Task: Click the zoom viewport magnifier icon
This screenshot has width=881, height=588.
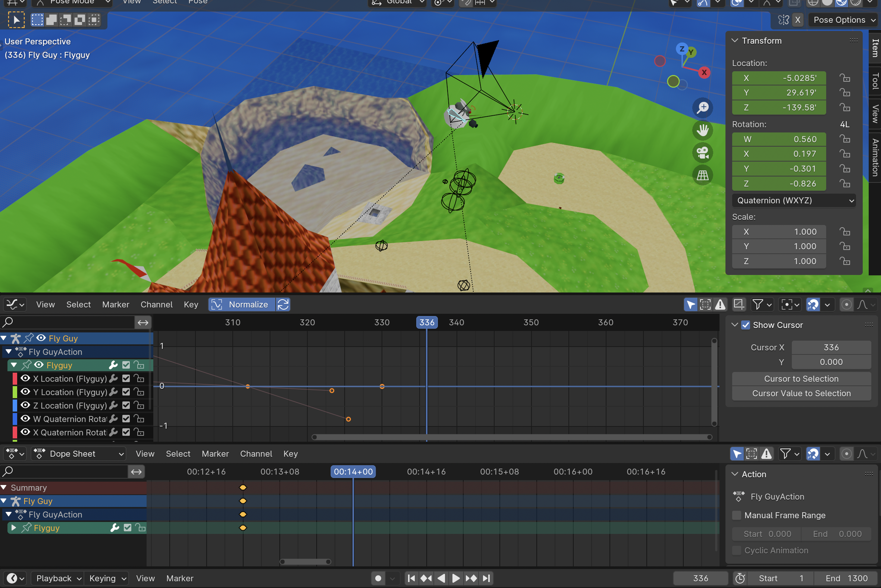Action: [703, 108]
